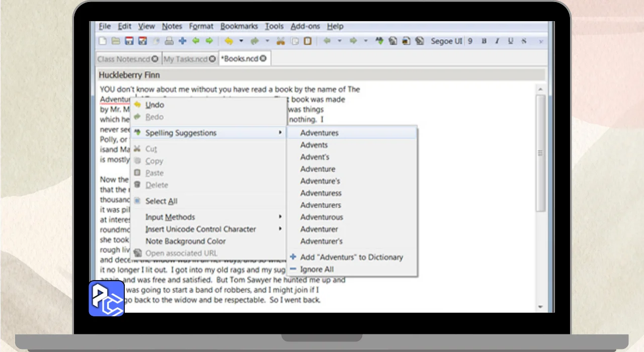644x352 pixels.
Task: Click the yellow undo arrow toolbar icon
Action: 229,41
